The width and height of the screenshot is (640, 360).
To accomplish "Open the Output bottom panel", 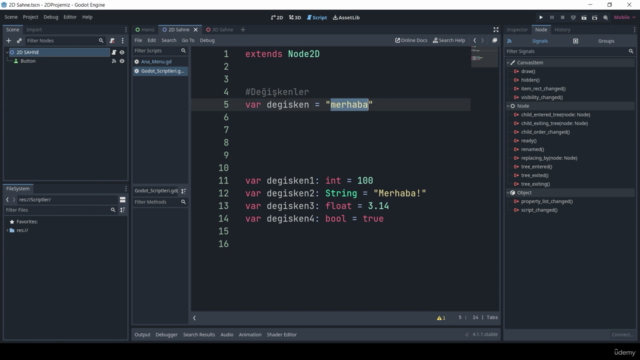I will 142,335.
